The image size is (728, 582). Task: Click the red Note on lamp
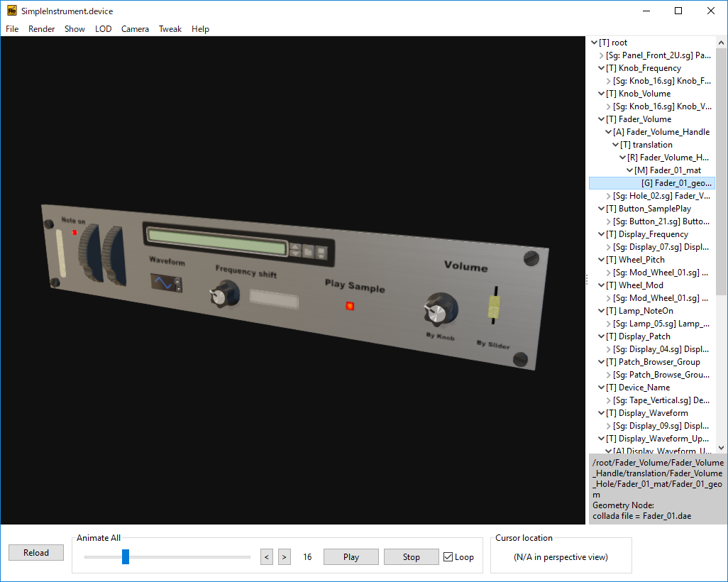[x=75, y=232]
